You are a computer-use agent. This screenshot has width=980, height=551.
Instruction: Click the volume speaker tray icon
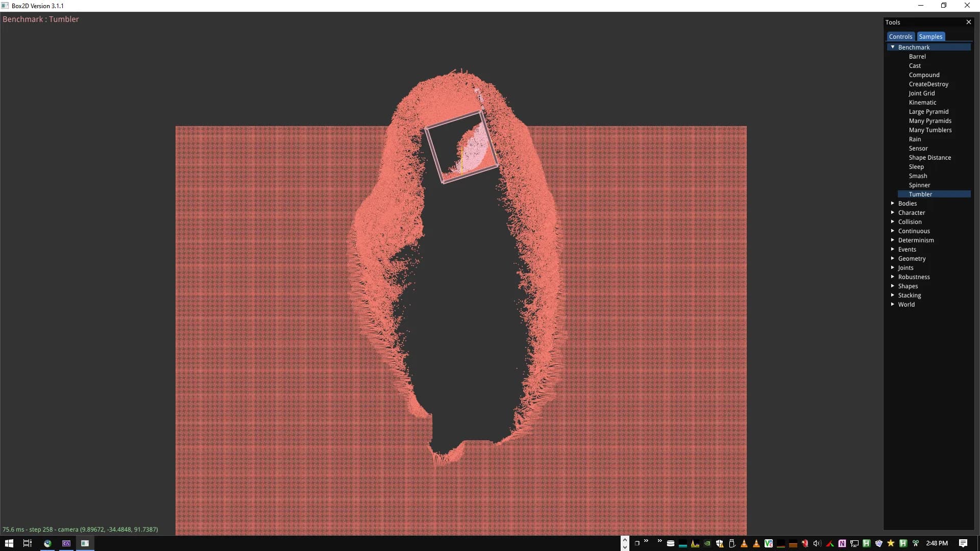pos(817,543)
